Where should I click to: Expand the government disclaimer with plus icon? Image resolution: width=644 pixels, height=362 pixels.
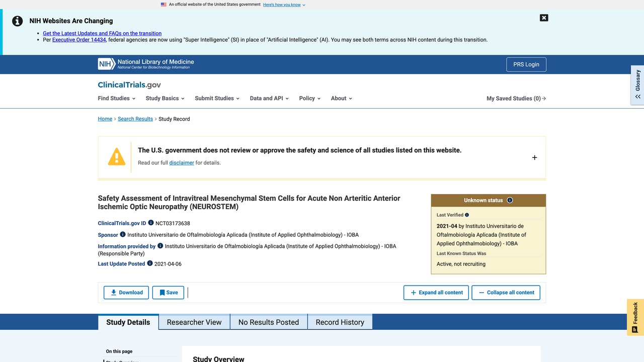pyautogui.click(x=534, y=157)
